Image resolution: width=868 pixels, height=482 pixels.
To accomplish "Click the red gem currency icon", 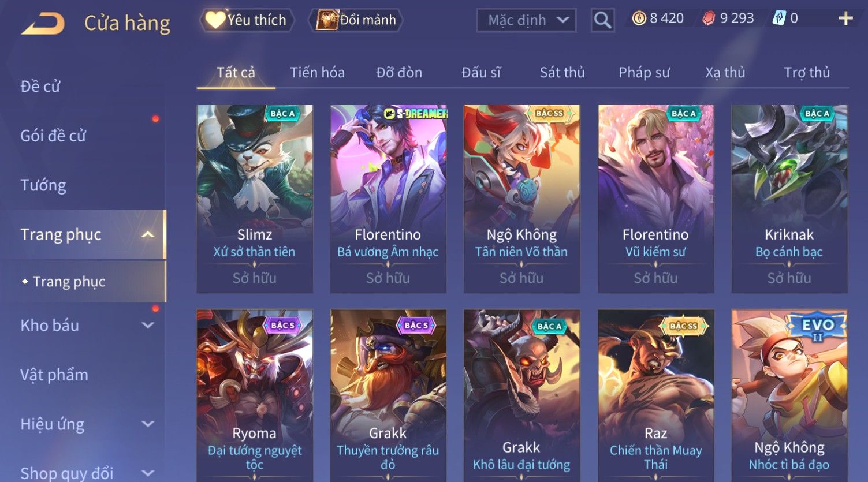I will click(709, 18).
